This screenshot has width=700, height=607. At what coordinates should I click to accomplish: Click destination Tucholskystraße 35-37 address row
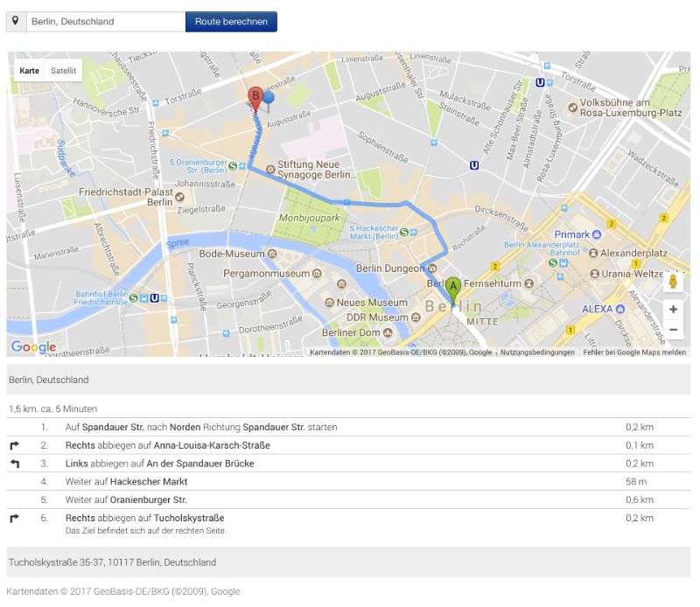coord(348,562)
